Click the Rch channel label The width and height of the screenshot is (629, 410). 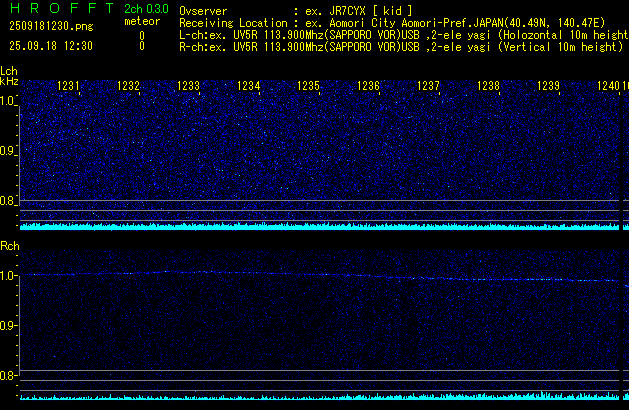[x=9, y=245]
